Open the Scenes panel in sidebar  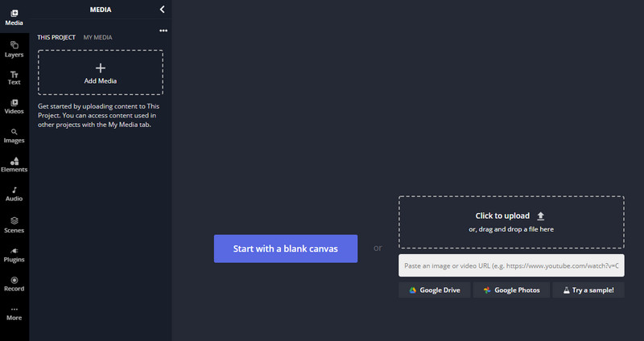tap(14, 223)
